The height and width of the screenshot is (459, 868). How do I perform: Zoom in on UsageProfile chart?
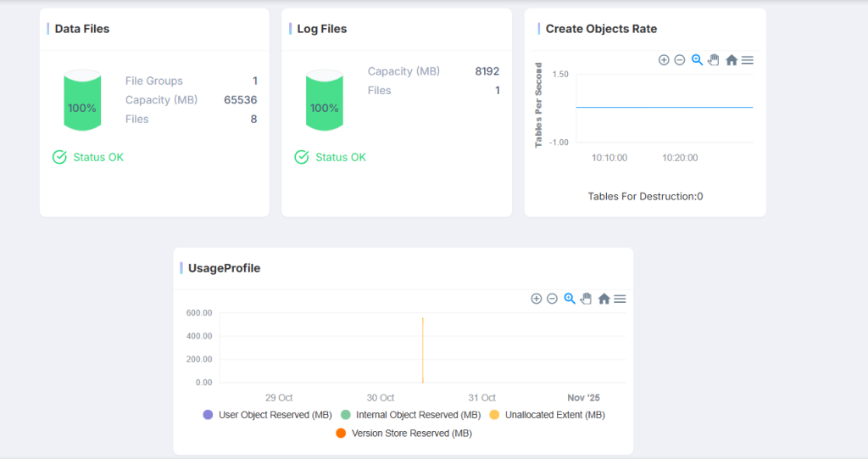537,299
